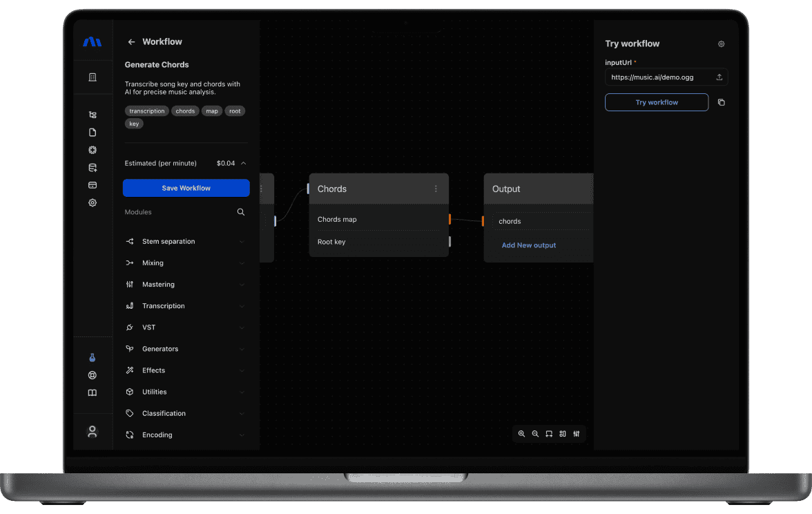
Task: Click the zoom out canvas icon
Action: 535,434
